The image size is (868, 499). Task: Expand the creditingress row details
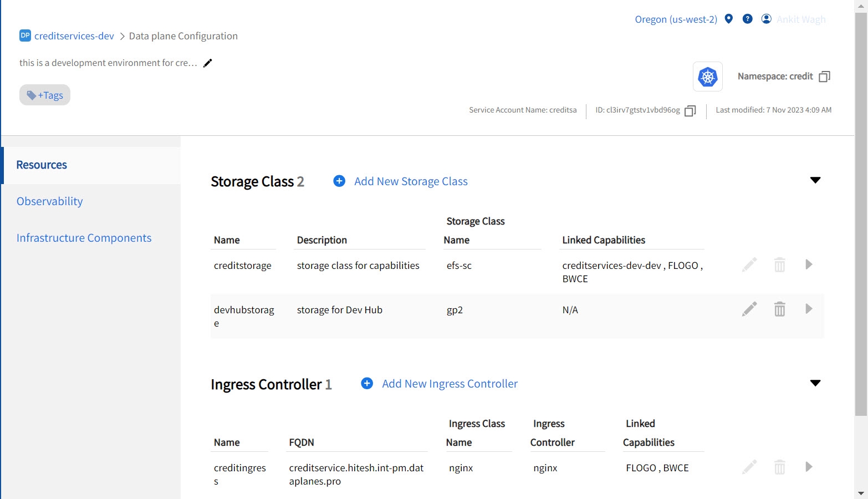pyautogui.click(x=809, y=467)
